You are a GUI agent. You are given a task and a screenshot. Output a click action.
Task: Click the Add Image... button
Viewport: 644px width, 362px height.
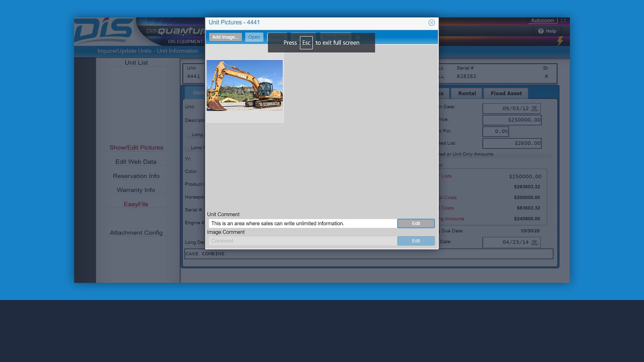(x=225, y=37)
